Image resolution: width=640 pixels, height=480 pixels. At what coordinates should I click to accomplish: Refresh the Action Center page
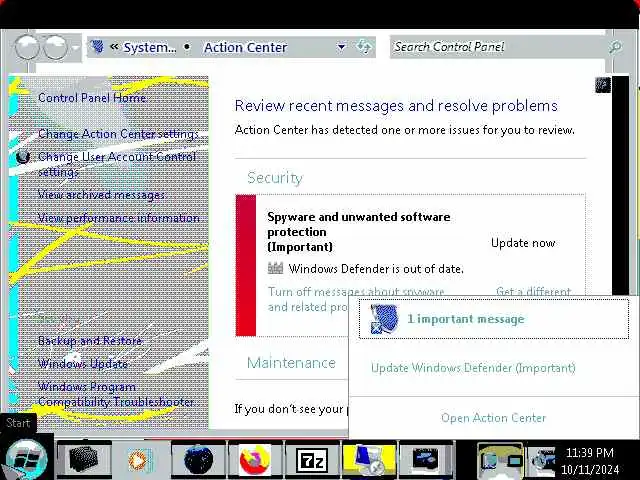(x=364, y=47)
